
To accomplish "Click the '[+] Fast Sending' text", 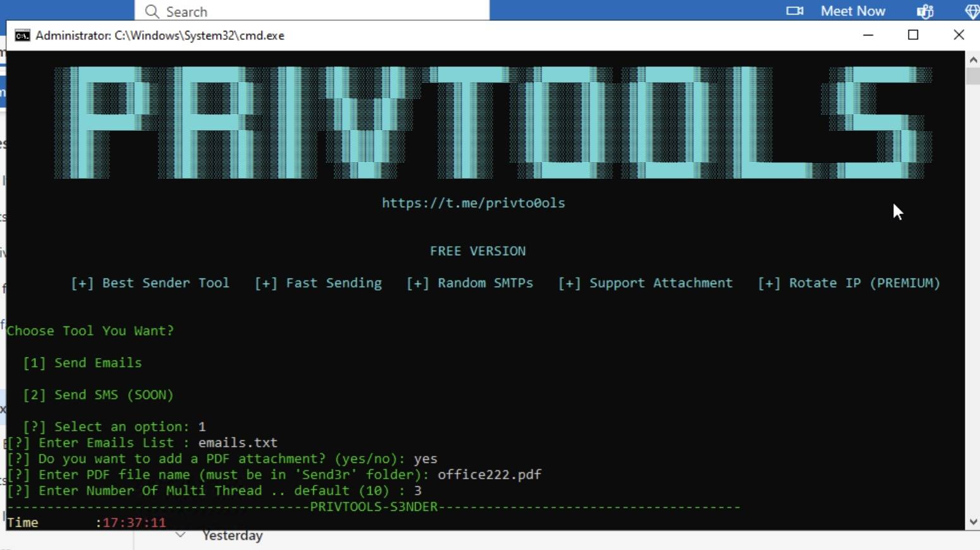I will pos(318,283).
